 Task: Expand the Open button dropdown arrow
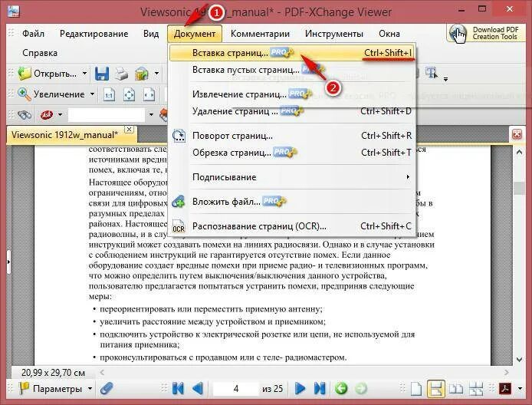point(85,73)
